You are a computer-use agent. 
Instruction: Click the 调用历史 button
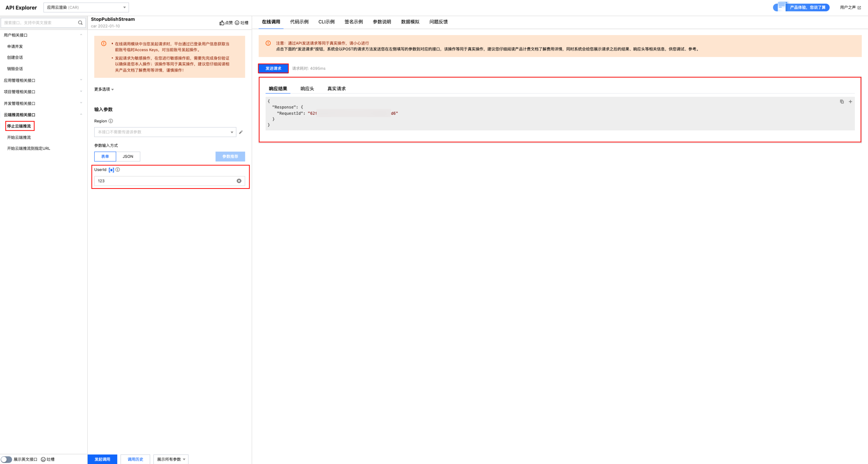(x=135, y=459)
